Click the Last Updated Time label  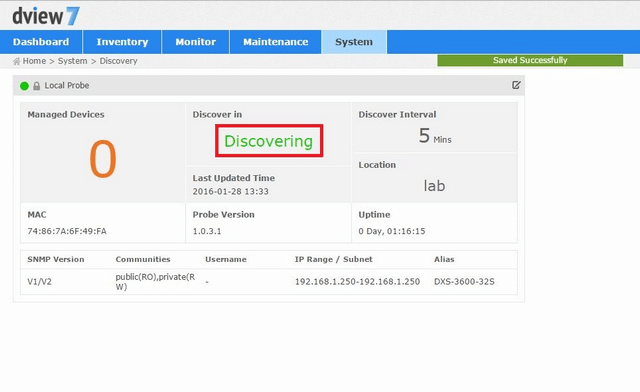point(233,178)
